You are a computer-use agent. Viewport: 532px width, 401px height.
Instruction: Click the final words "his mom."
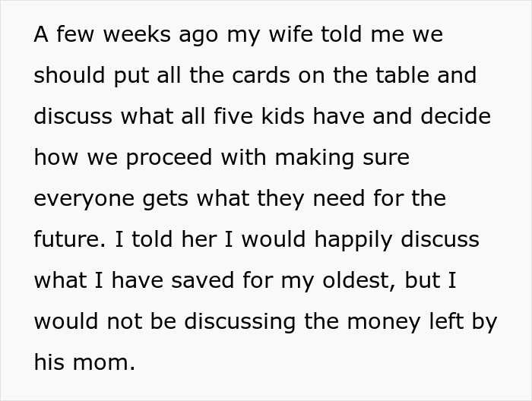tap(84, 363)
